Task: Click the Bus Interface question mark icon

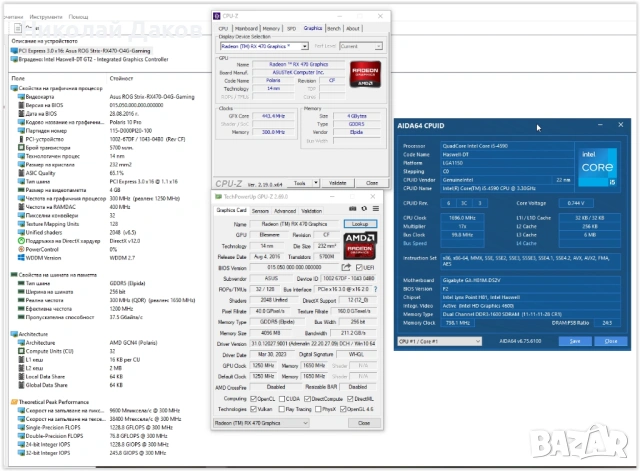Action: (x=375, y=289)
